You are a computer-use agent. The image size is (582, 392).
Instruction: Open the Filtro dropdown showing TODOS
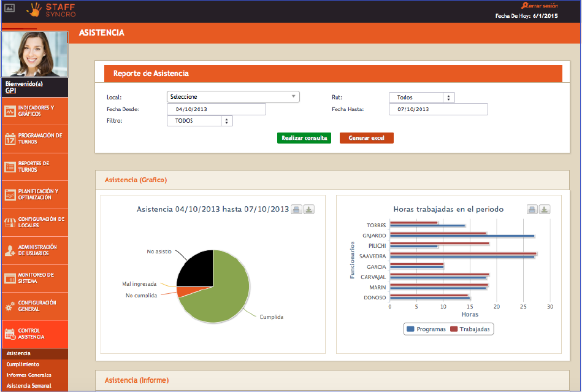click(x=199, y=121)
